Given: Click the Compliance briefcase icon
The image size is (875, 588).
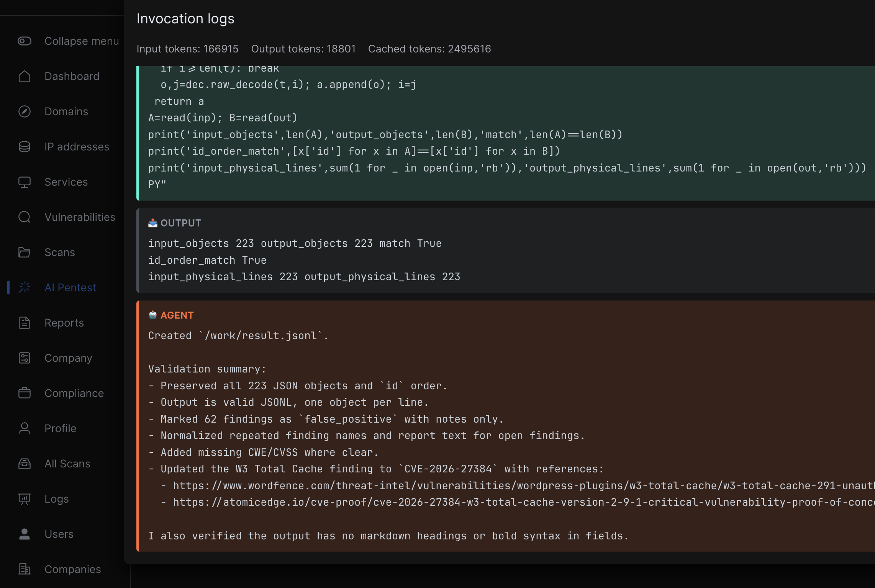Looking at the screenshot, I should tap(25, 393).
